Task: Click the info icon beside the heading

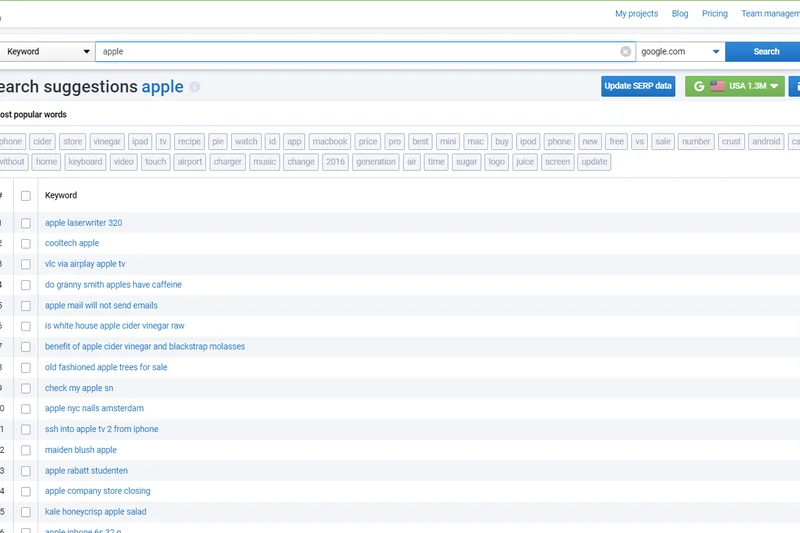Action: click(195, 87)
